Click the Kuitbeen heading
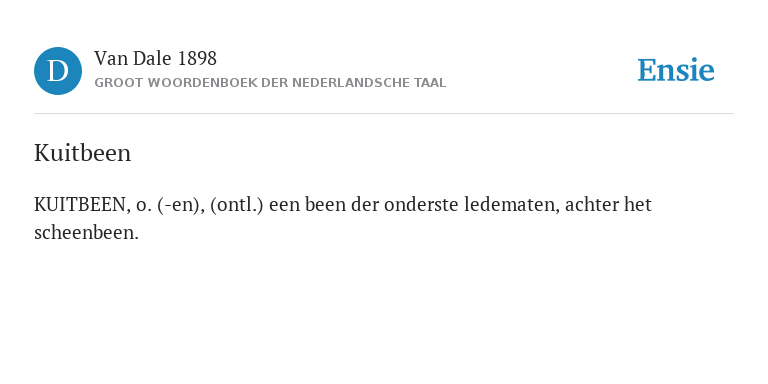Image resolution: width=768 pixels, height=384 pixels. tap(82, 153)
